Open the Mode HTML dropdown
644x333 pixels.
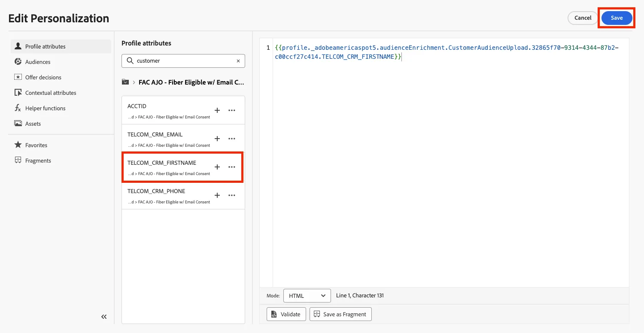point(307,296)
